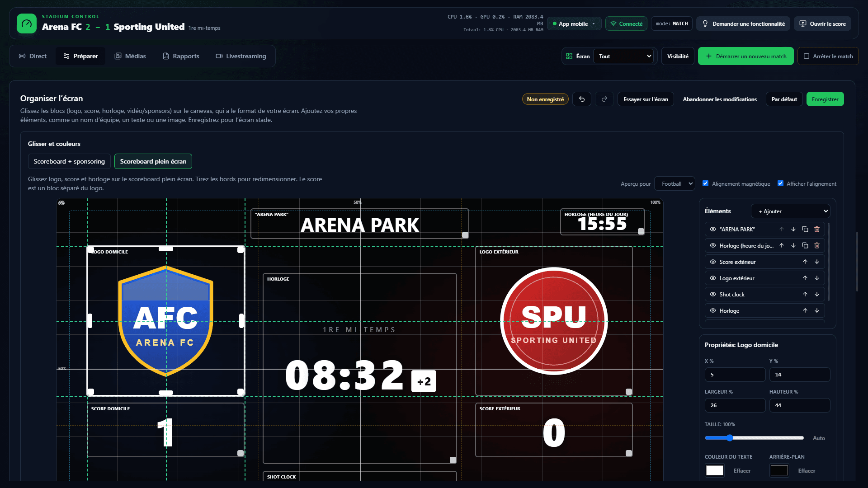868x488 pixels.
Task: Hide the Shot clock element with eye icon
Action: (713, 294)
